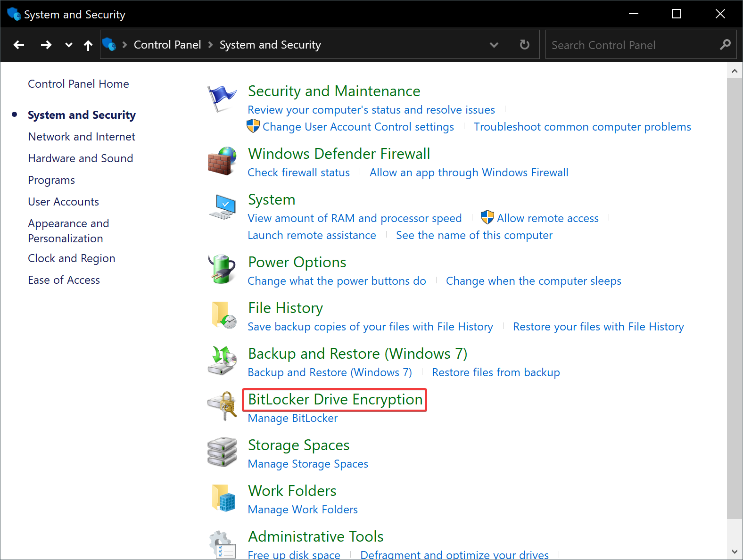This screenshot has width=743, height=560.
Task: Click the Windows Defender Firewall brick wall icon
Action: (x=222, y=161)
